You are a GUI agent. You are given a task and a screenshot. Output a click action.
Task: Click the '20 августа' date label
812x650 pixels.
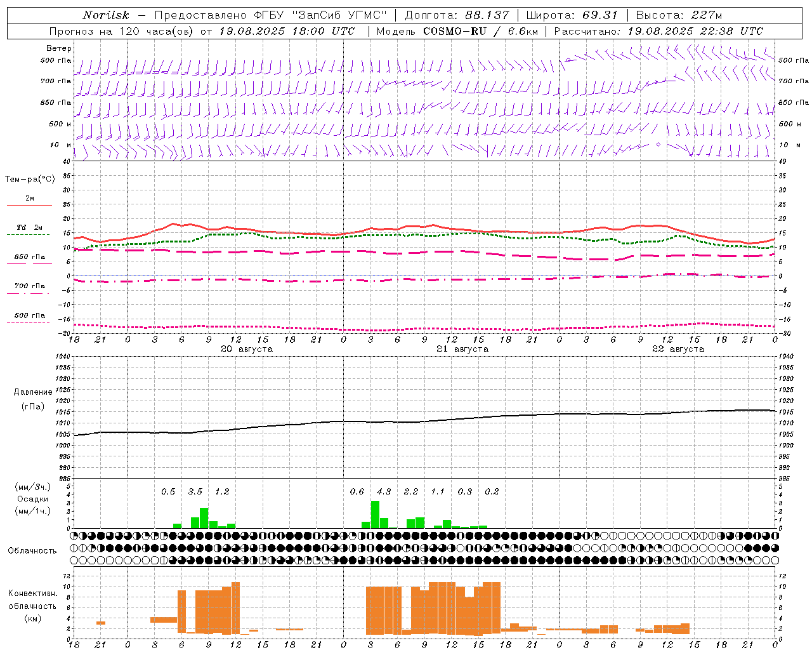point(247,349)
